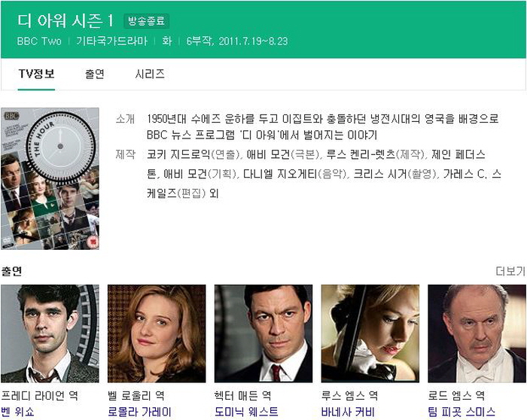Viewport: 527px width, 420px height.
Task: Expand cast list with 더보기
Action: pos(510,271)
